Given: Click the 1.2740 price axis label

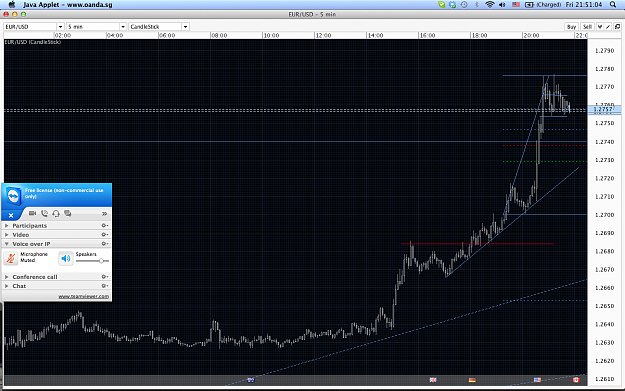Looking at the screenshot, I should 605,142.
